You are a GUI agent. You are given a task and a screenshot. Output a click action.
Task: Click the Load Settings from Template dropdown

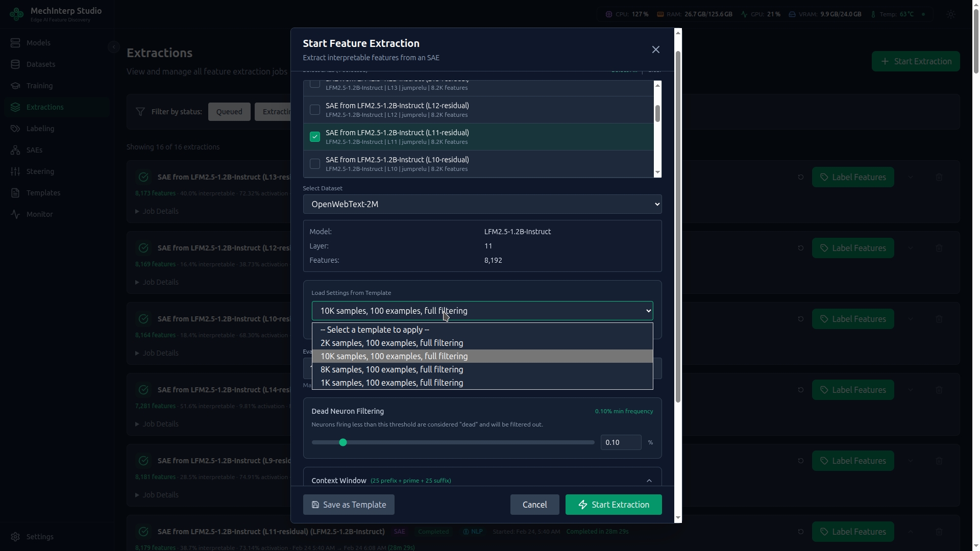point(482,311)
